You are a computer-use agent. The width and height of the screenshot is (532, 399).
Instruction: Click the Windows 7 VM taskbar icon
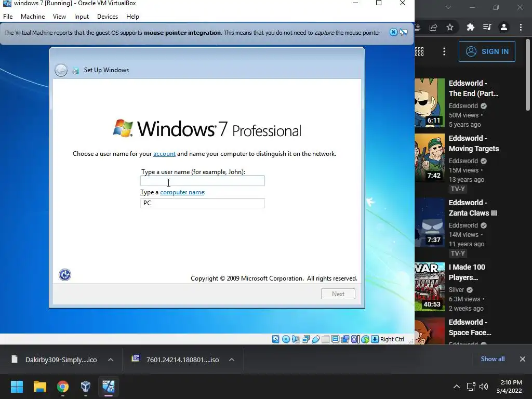pyautogui.click(x=109, y=387)
